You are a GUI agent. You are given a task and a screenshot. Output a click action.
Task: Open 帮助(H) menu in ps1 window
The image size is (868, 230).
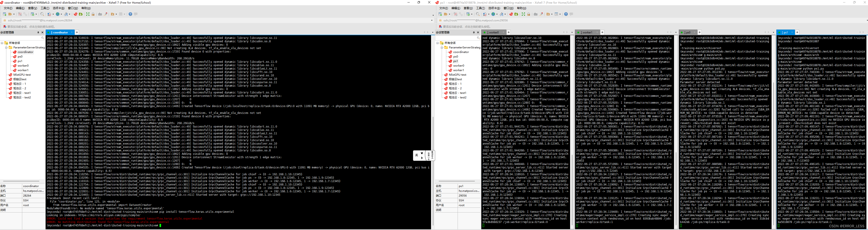(522, 8)
